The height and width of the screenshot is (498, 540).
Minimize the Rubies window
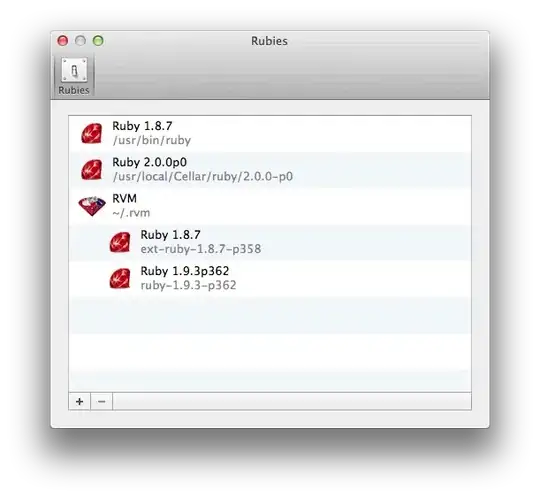tap(80, 41)
